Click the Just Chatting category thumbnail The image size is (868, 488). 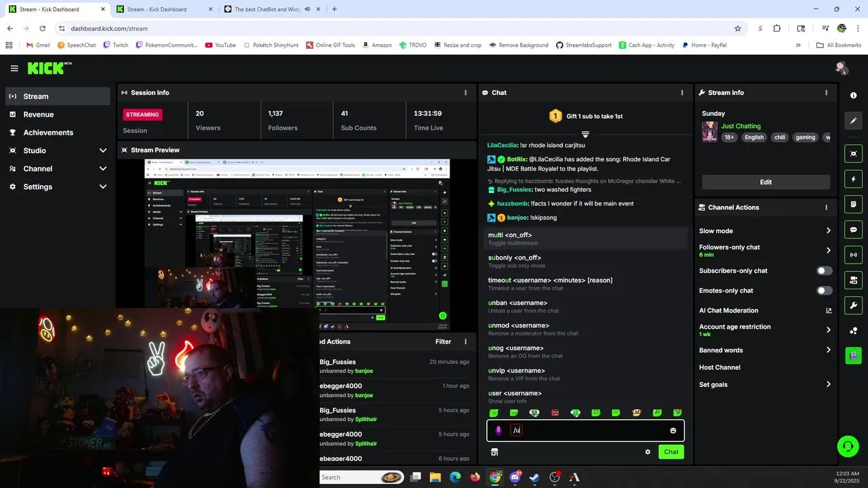709,131
